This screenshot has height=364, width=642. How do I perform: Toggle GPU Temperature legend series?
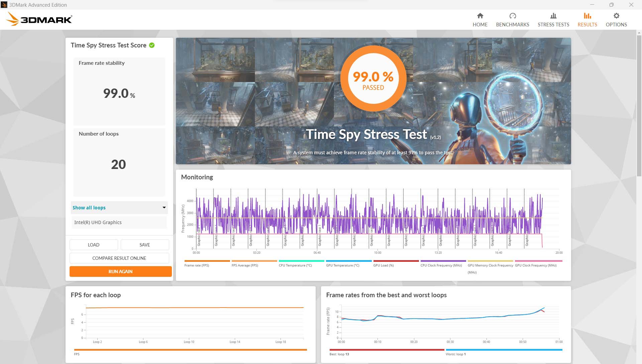(x=342, y=265)
